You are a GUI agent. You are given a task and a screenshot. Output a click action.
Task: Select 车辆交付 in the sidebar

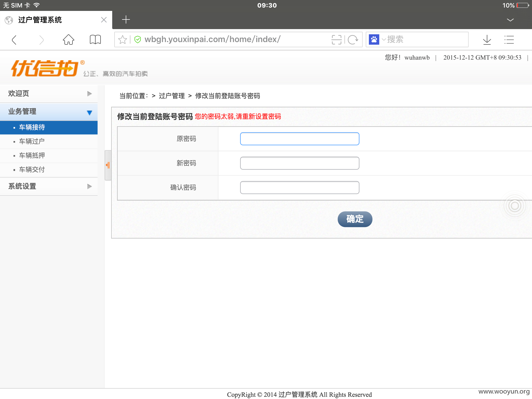click(x=49, y=170)
